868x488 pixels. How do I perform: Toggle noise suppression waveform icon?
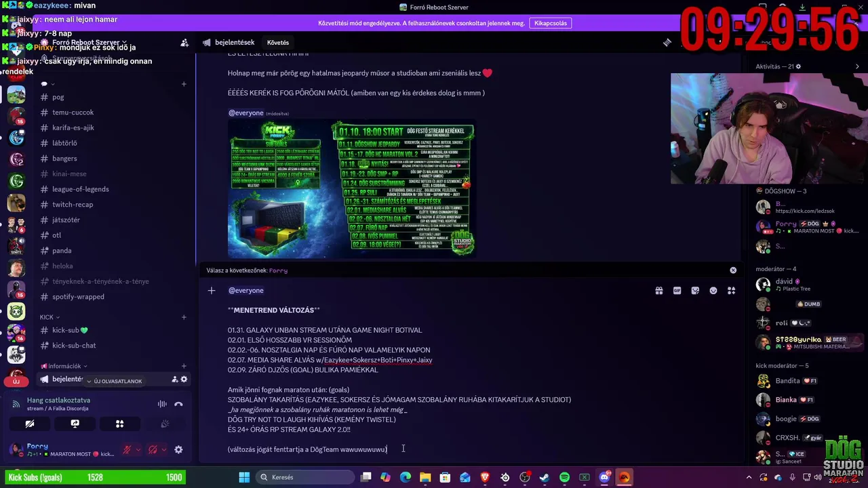coord(162,404)
